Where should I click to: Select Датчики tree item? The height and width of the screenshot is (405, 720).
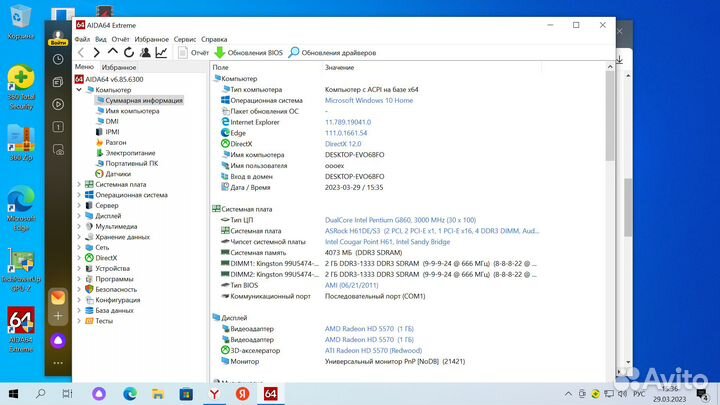[x=113, y=174]
